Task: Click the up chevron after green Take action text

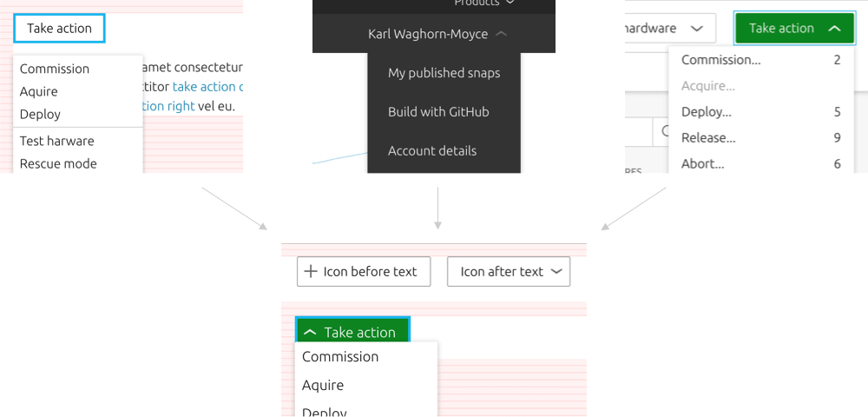Action: click(x=835, y=29)
